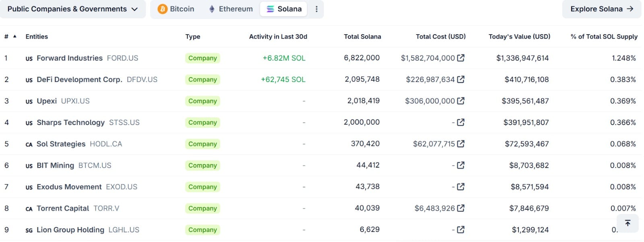Click the $6,483,926 total cost value
This screenshot has height=242, width=644.
click(435, 208)
